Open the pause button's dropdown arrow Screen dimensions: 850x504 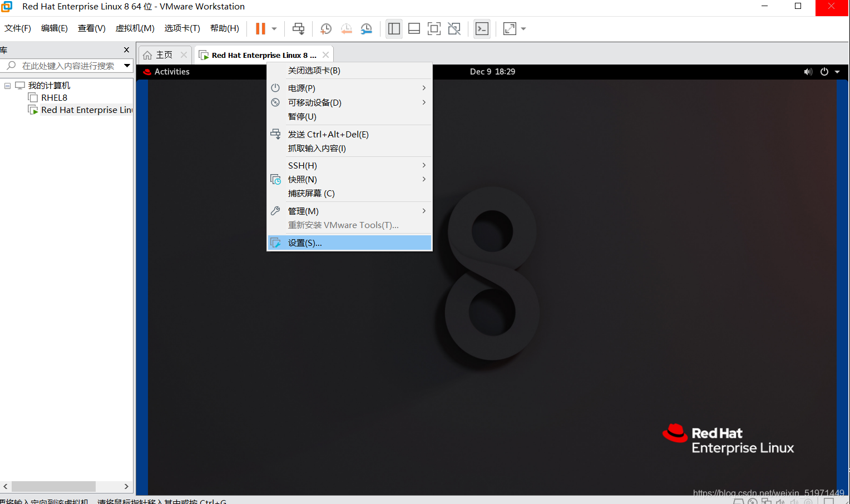coord(274,29)
